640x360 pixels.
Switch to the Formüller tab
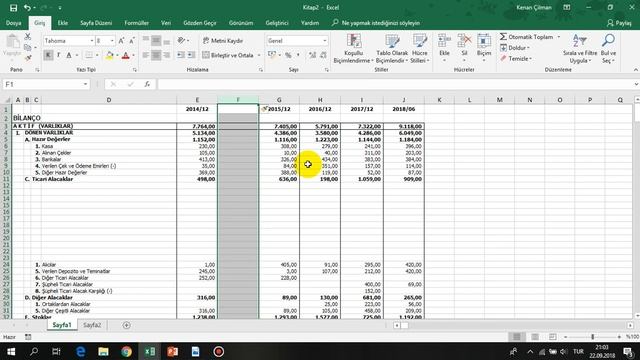click(x=136, y=23)
